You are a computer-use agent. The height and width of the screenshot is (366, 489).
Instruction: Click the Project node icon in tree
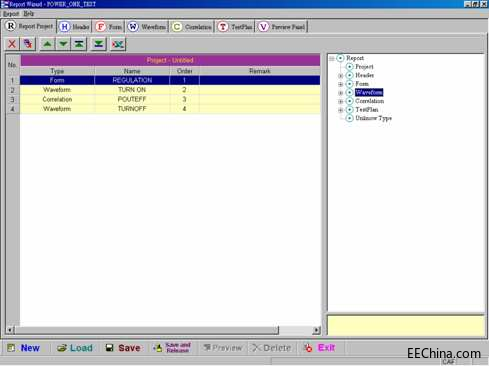tap(349, 67)
